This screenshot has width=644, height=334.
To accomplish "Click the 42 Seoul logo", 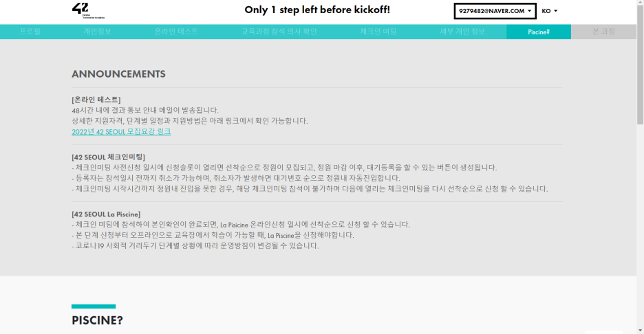I will (88, 11).
